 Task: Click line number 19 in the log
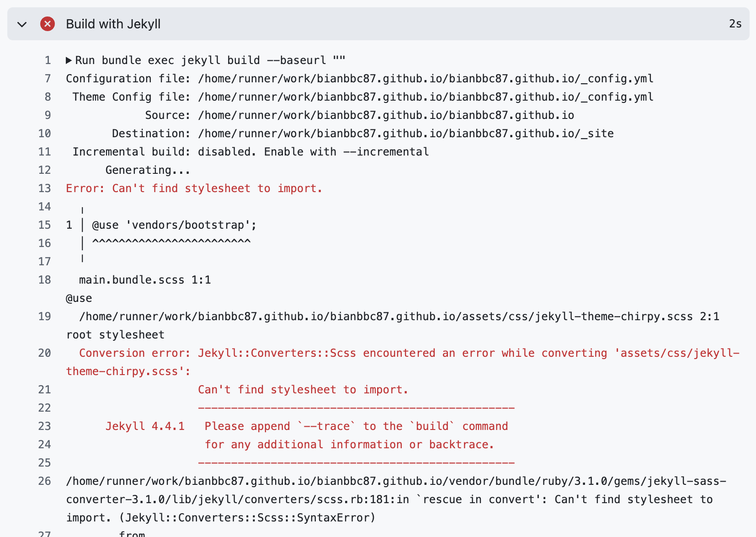tap(44, 317)
